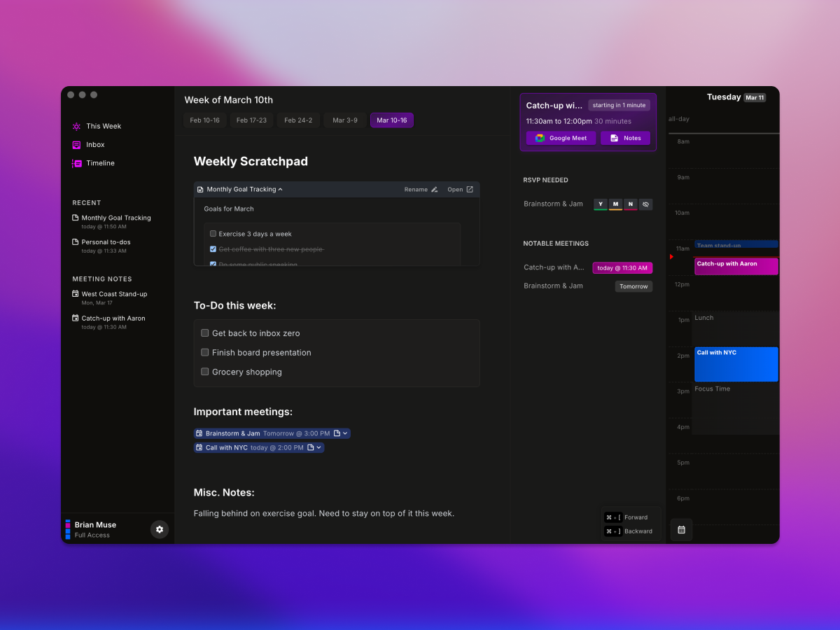Click Brian Muse account name
The image size is (840, 630).
pyautogui.click(x=95, y=525)
